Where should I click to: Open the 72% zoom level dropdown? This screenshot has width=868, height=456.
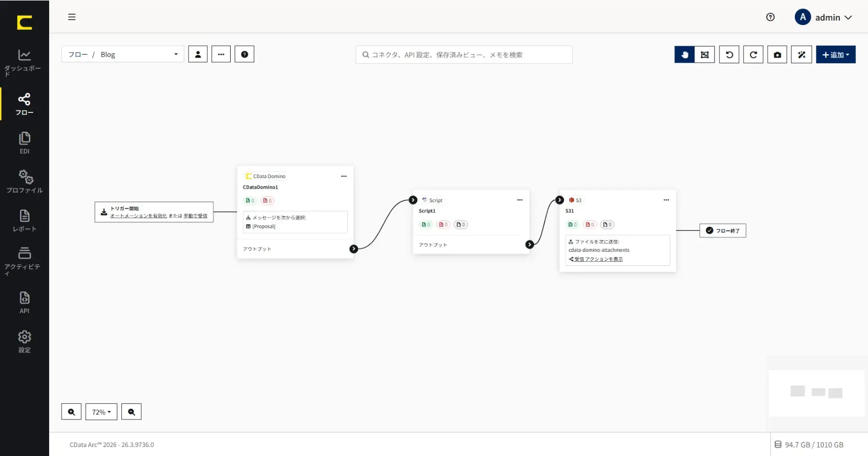point(101,412)
